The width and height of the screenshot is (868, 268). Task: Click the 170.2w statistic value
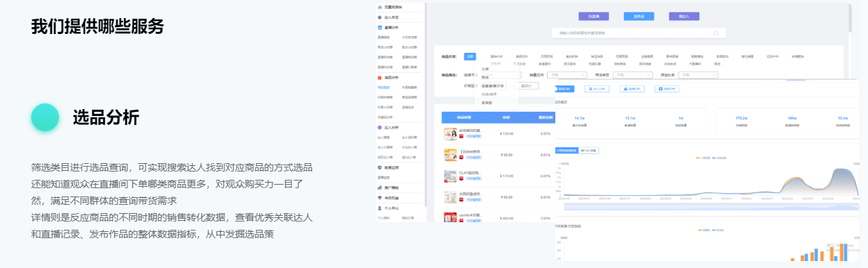coord(741,118)
